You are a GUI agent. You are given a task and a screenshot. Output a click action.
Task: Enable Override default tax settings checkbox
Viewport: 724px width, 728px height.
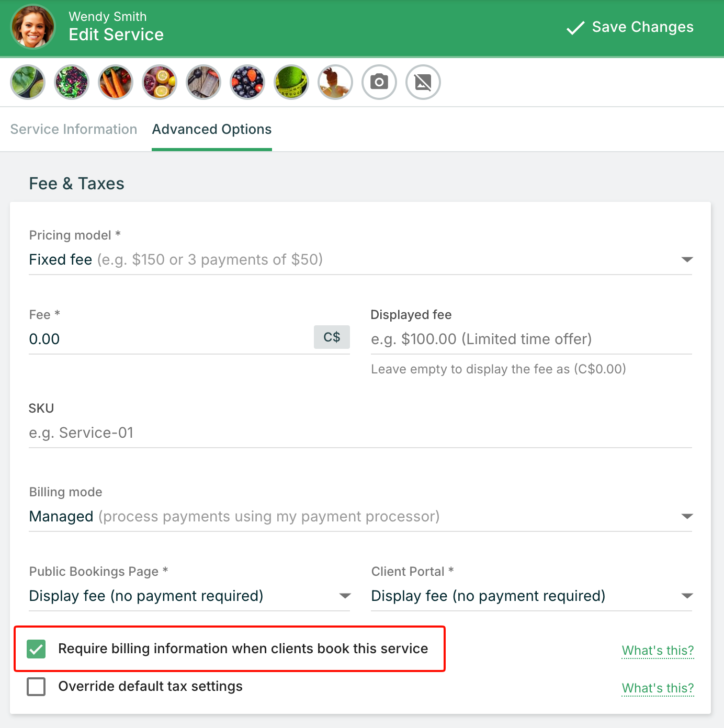[x=36, y=687]
